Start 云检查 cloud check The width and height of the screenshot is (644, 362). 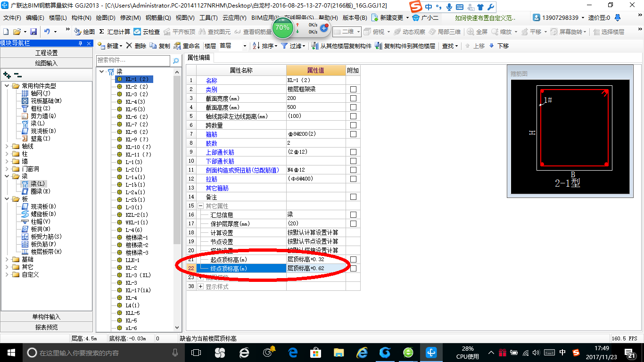click(x=147, y=32)
